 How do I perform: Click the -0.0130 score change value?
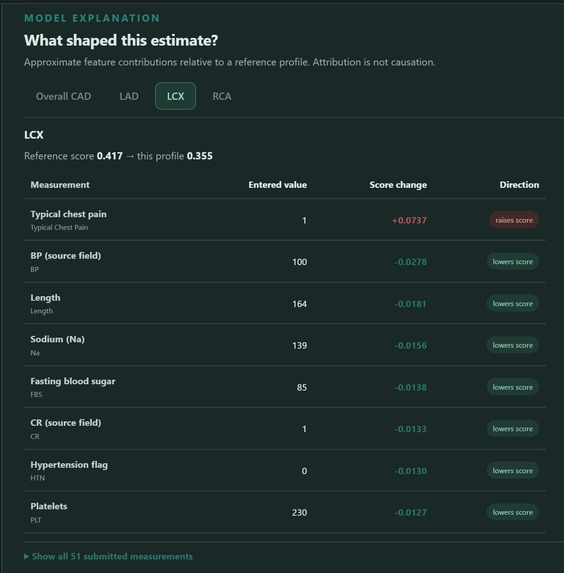click(410, 471)
